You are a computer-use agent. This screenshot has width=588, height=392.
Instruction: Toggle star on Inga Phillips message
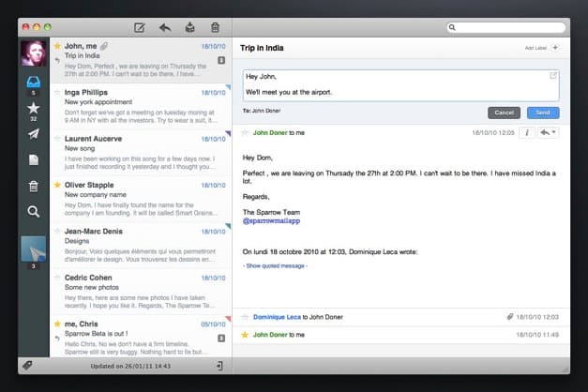57,92
